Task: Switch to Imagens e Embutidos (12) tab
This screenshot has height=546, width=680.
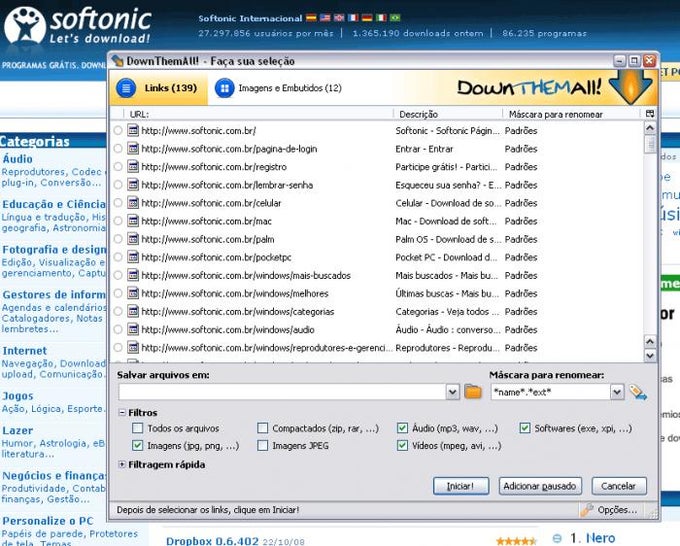Action: tap(278, 88)
